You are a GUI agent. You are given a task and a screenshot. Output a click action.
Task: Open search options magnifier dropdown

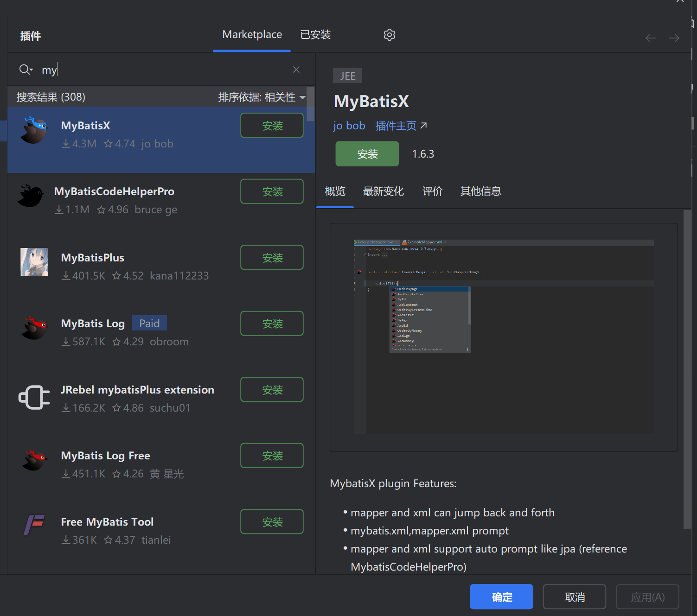(26, 70)
